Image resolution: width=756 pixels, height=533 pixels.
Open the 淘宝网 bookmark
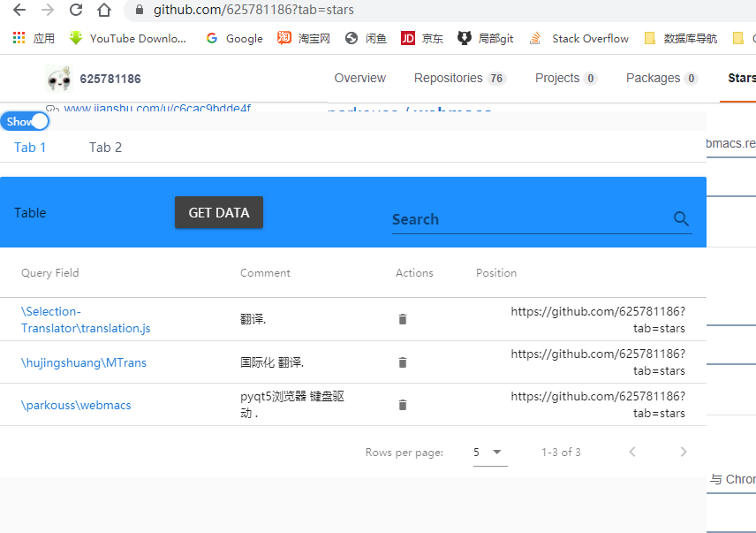304,39
